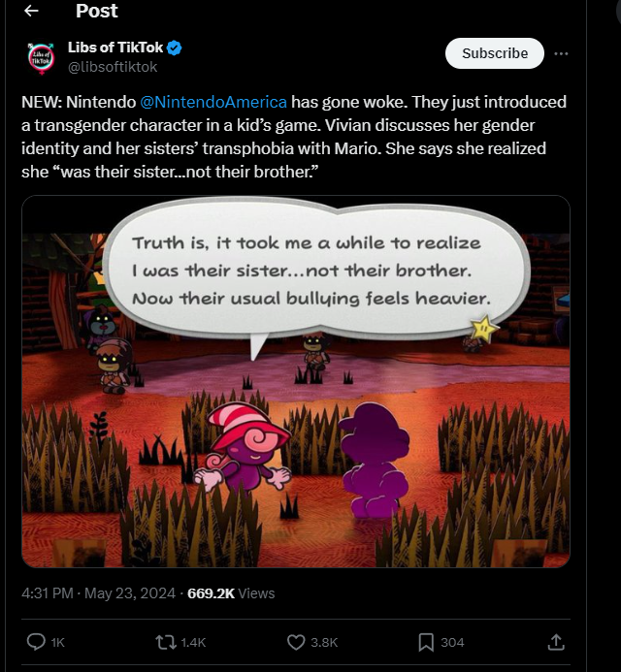The height and width of the screenshot is (672, 621).
Task: Visit the @libsoftiktok handle
Action: point(113,67)
